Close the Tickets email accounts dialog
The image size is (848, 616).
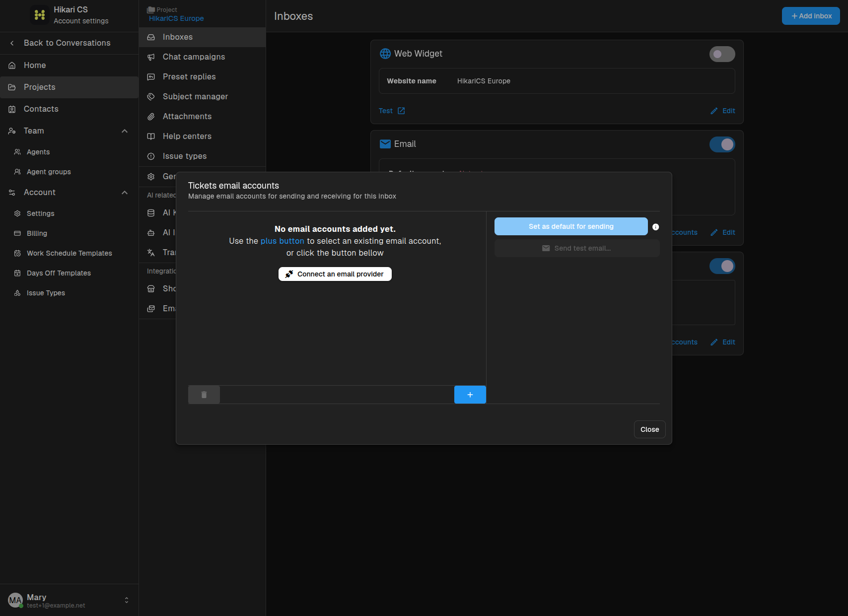click(649, 429)
